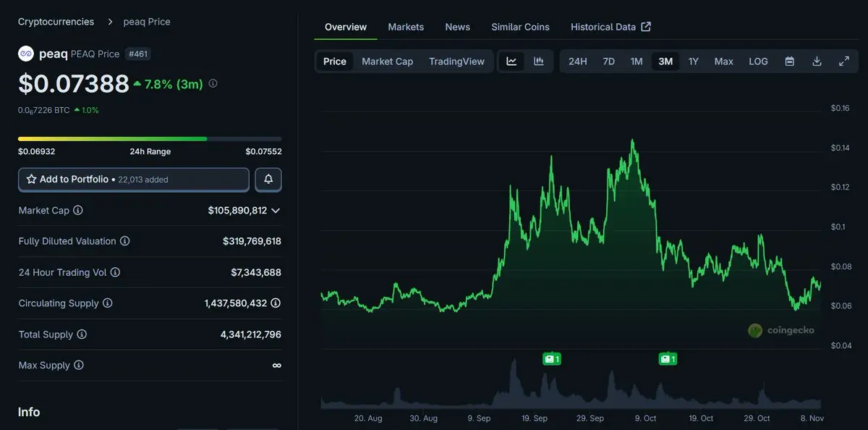868x430 pixels.
Task: Click the peaq coin logo
Action: [26, 54]
